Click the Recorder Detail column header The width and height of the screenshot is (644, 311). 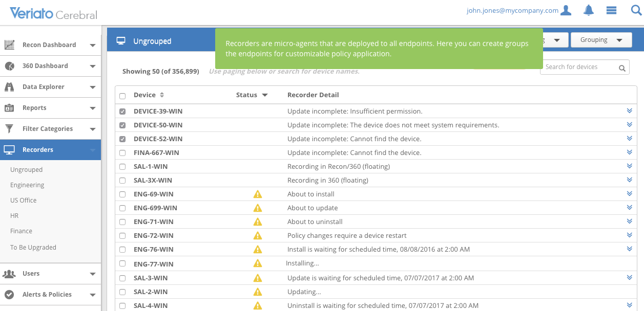[313, 95]
